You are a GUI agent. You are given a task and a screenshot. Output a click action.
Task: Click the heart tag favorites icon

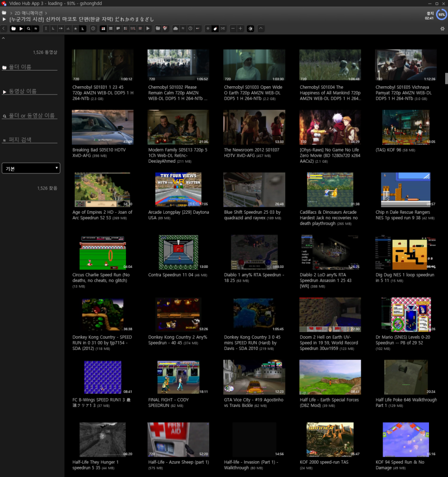(x=165, y=28)
